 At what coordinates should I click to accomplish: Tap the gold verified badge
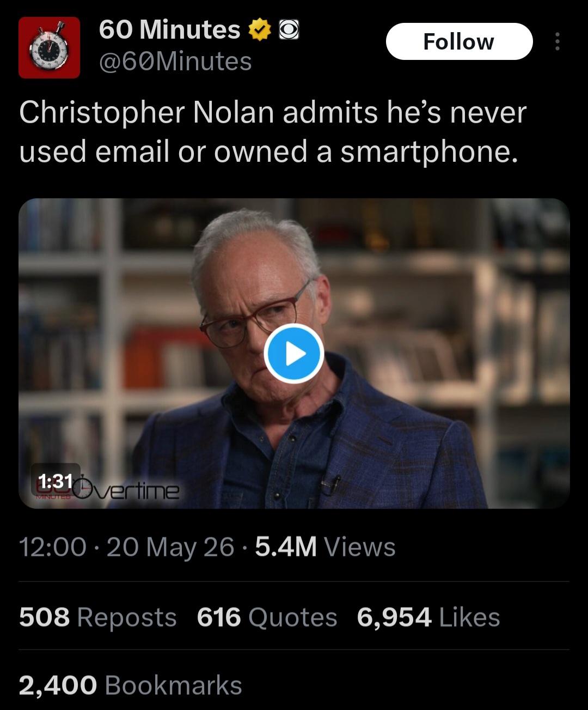[x=260, y=29]
